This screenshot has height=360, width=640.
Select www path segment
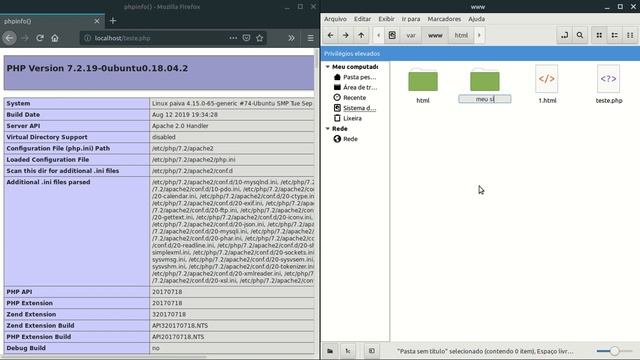[435, 36]
